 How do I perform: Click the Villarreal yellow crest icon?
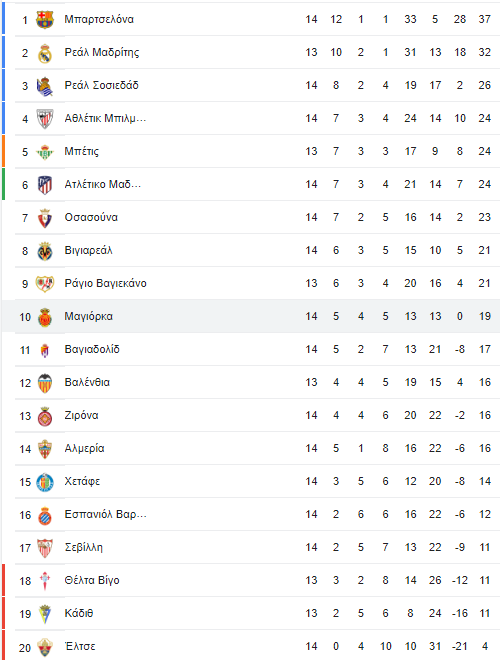pyautogui.click(x=45, y=251)
